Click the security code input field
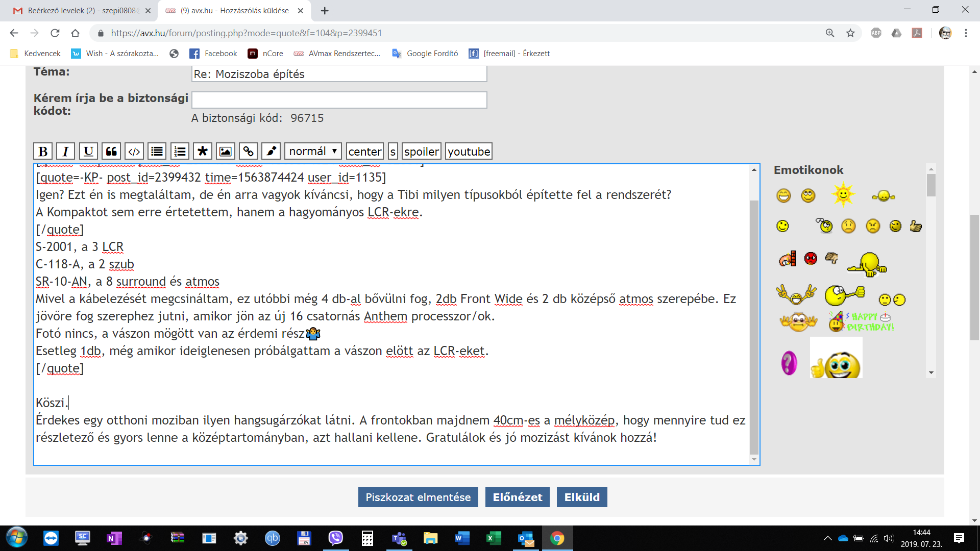 [339, 100]
